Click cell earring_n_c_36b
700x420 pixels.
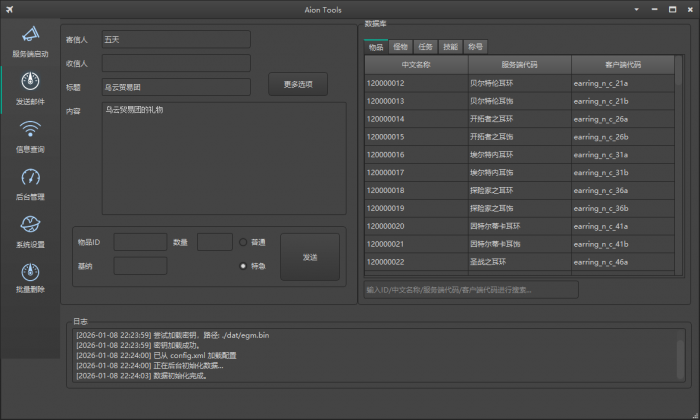pyautogui.click(x=623, y=208)
